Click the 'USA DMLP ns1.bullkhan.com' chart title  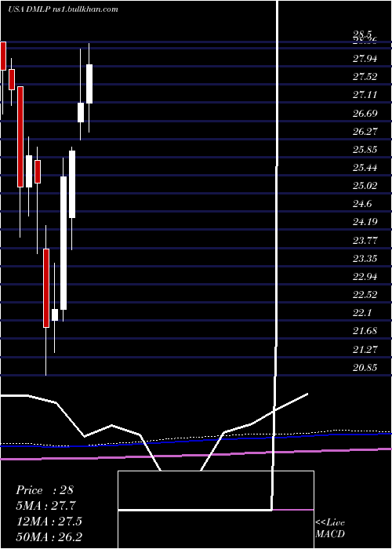pos(63,9)
